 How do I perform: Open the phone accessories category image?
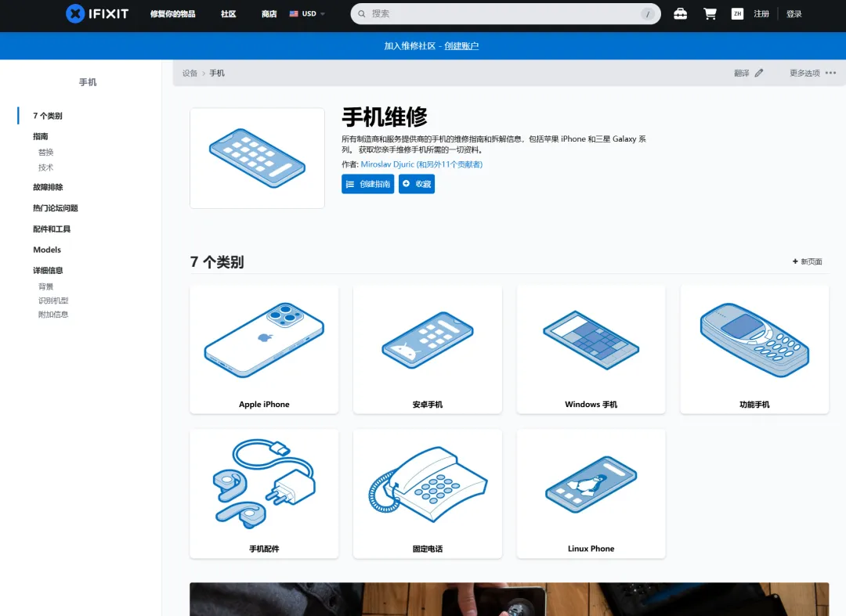(x=264, y=484)
